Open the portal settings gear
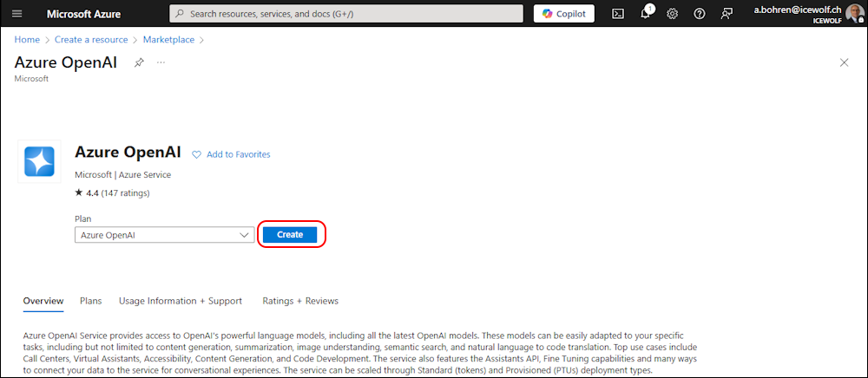Screen dimensions: 868x378 (673, 14)
